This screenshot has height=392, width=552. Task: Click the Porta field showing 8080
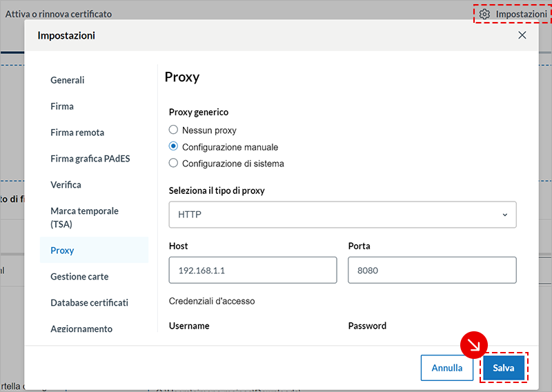(432, 271)
